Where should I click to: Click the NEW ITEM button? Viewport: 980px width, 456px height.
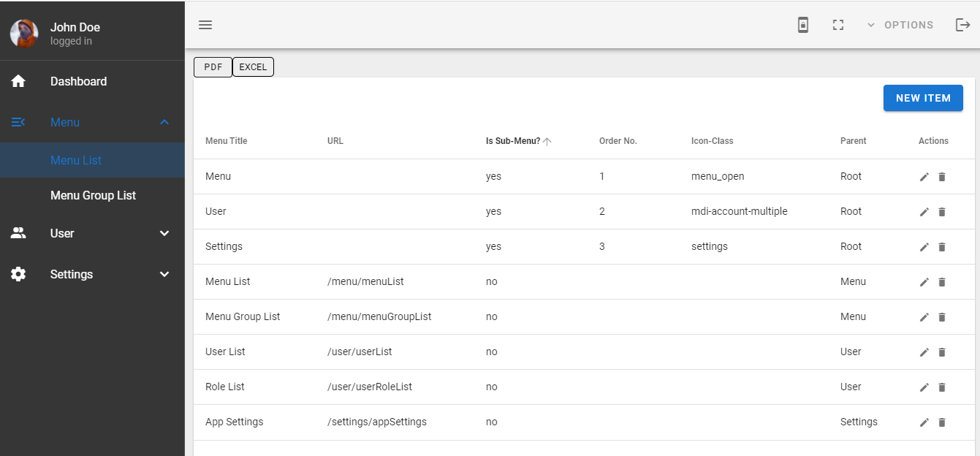coord(923,98)
